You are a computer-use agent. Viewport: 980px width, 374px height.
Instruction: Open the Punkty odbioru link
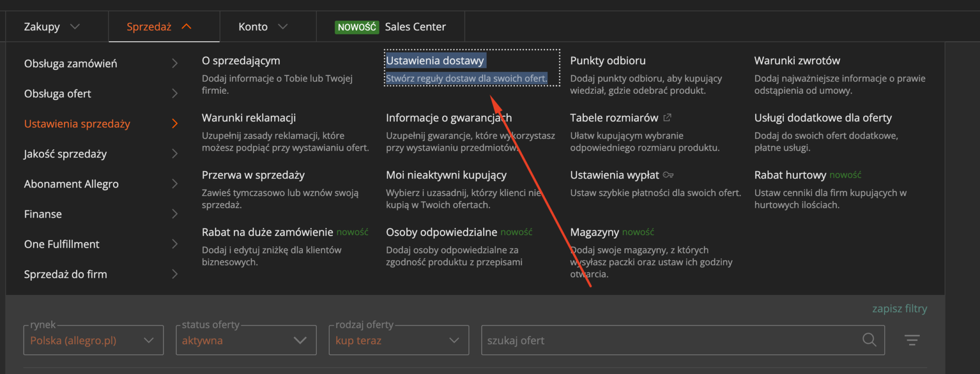pos(608,61)
